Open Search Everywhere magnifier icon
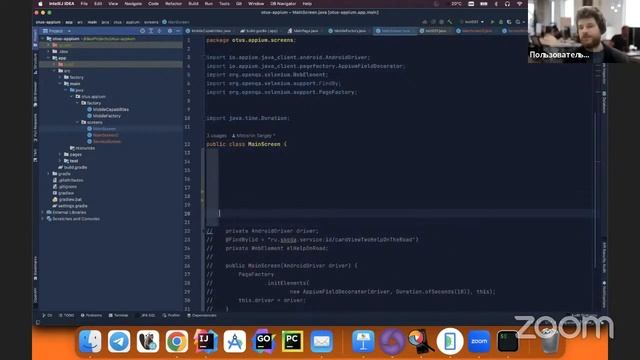The width and height of the screenshot is (640, 360). click(x=518, y=22)
